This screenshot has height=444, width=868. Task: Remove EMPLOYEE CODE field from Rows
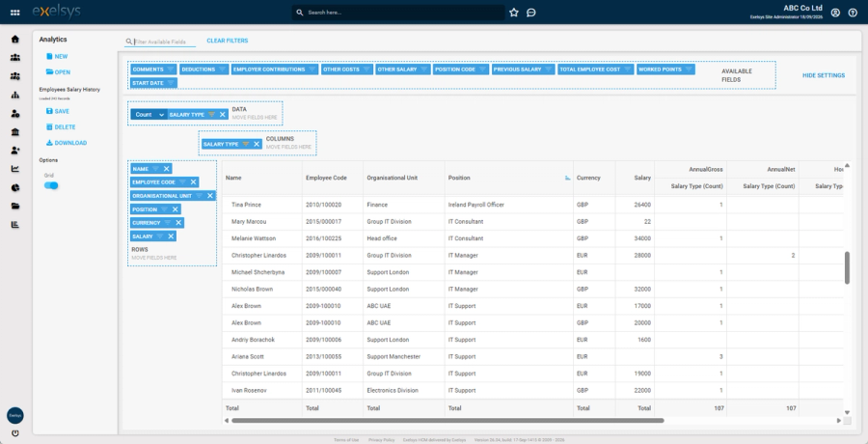coord(193,181)
